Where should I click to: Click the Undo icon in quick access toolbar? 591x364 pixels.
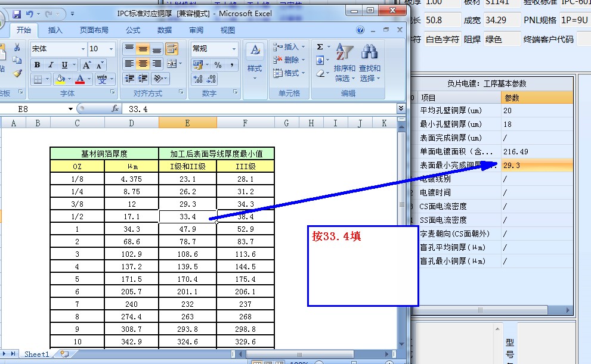coord(29,14)
